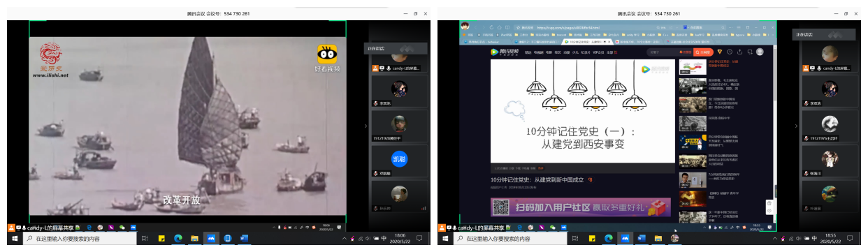The image size is (868, 252).
Task: Open the watch history clock icon
Action: [x=729, y=52]
